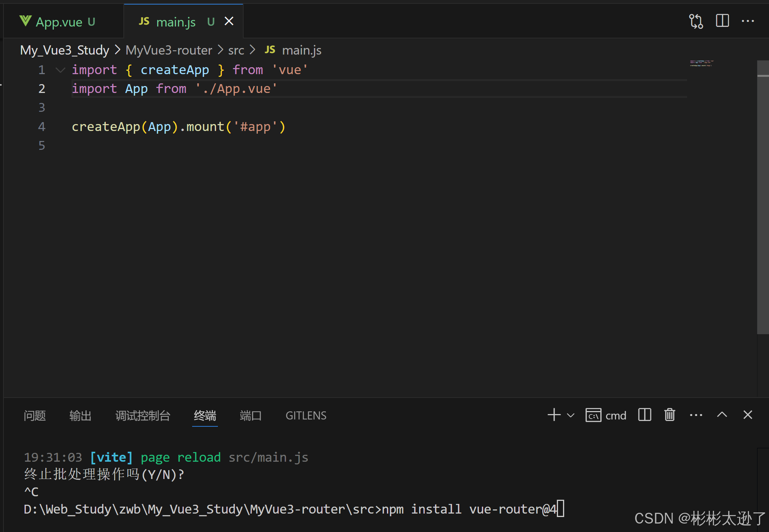Kill terminal with trash icon
769x532 pixels.
click(669, 415)
